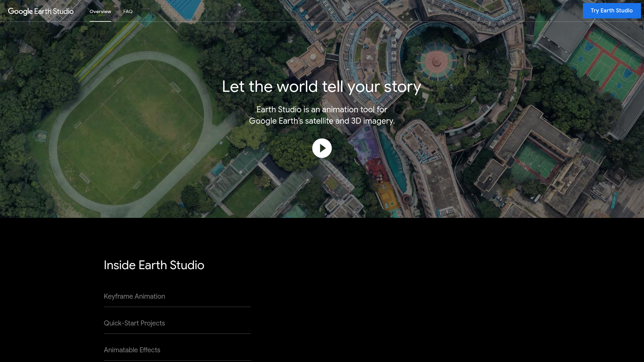This screenshot has height=362, width=644.
Task: Click the 'Inside Earth Studio' heading
Action: [x=154, y=265]
